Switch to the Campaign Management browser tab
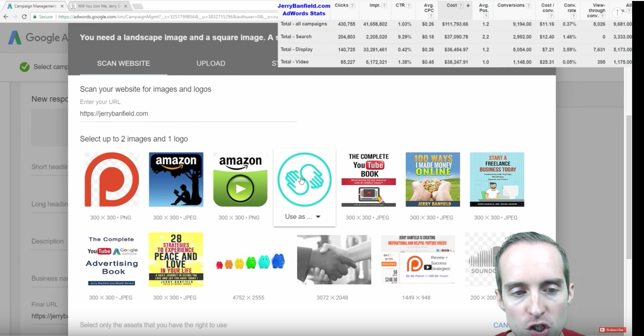644x336 pixels. click(35, 6)
